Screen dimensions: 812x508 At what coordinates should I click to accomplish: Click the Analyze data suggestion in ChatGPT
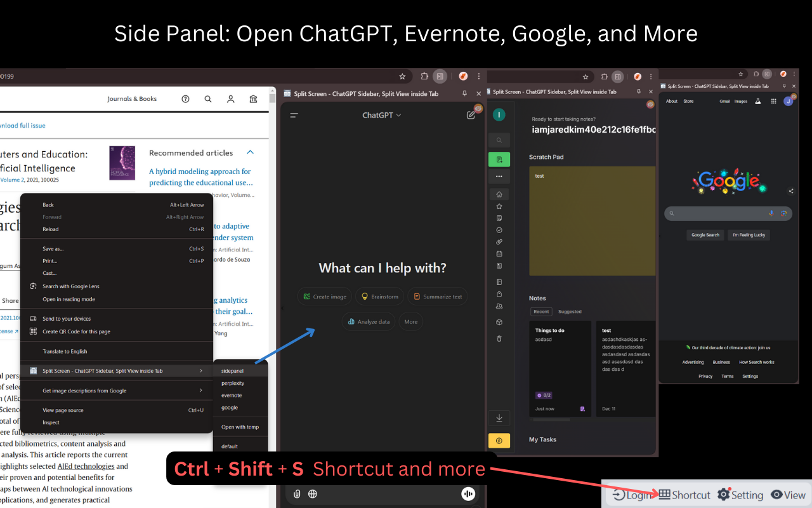click(x=369, y=322)
